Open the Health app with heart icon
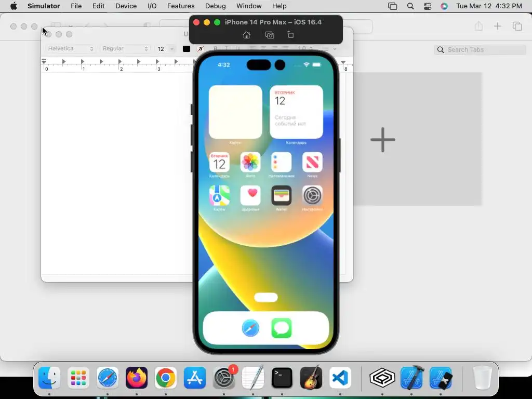This screenshot has height=399, width=532. [250, 195]
